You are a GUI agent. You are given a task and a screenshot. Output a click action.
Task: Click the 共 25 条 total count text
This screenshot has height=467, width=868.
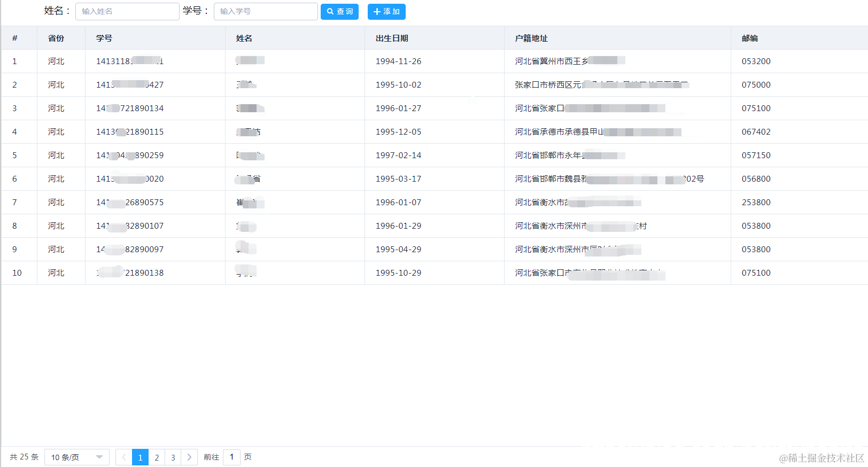(x=24, y=457)
